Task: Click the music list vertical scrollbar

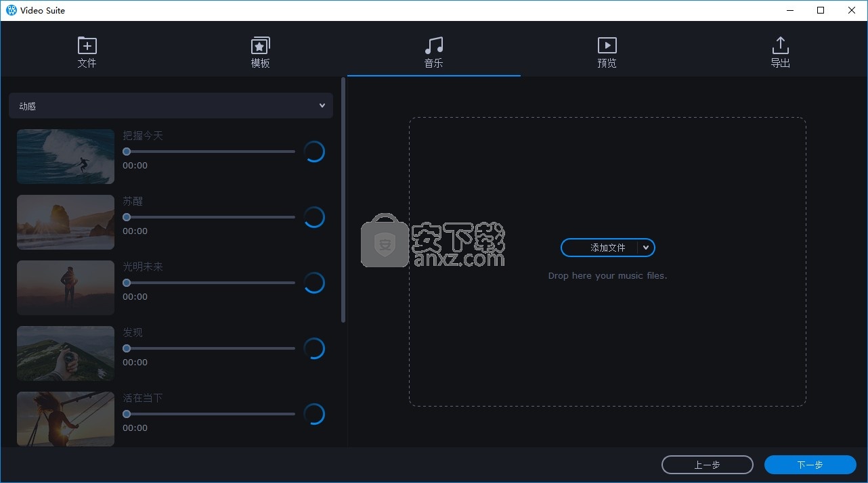Action: coord(343,200)
